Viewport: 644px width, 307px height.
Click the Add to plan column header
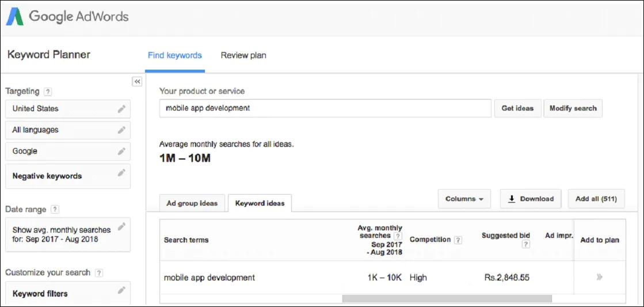pyautogui.click(x=600, y=240)
